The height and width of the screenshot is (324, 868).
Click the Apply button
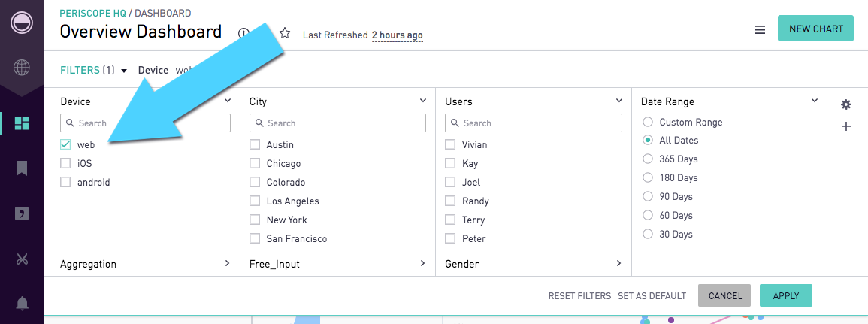(x=785, y=295)
